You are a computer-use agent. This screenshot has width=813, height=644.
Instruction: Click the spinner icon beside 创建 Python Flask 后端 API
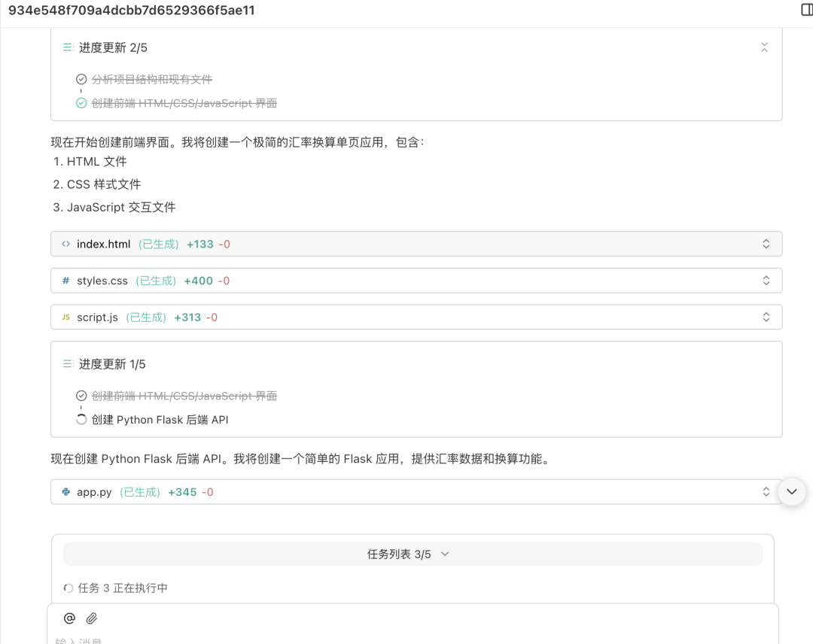tap(81, 420)
